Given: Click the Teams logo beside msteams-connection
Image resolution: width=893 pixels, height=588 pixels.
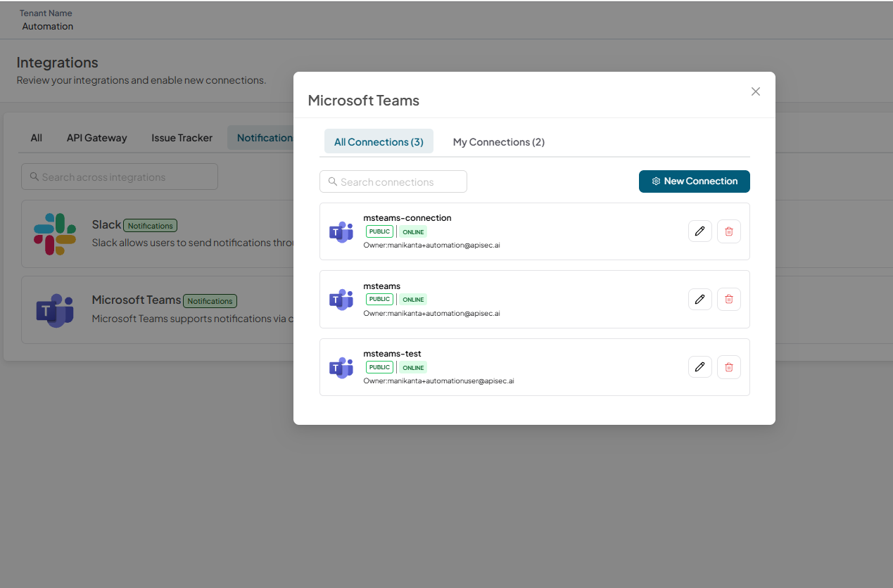Looking at the screenshot, I should tap(341, 231).
